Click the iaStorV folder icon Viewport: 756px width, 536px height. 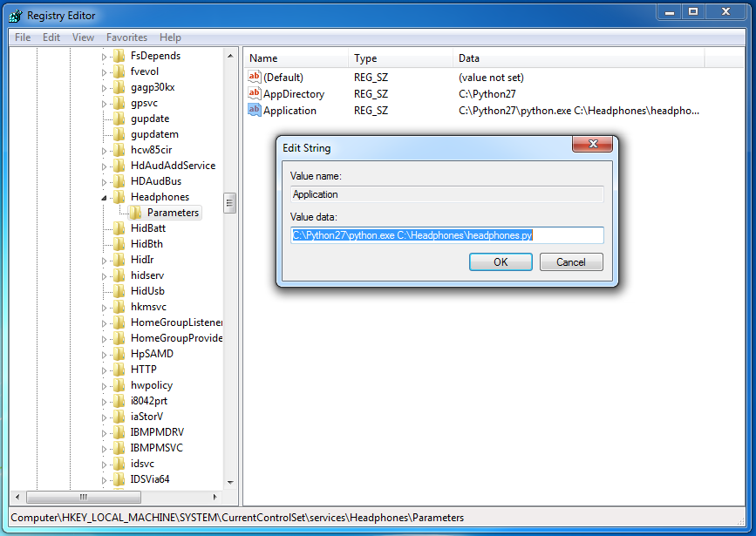(119, 417)
